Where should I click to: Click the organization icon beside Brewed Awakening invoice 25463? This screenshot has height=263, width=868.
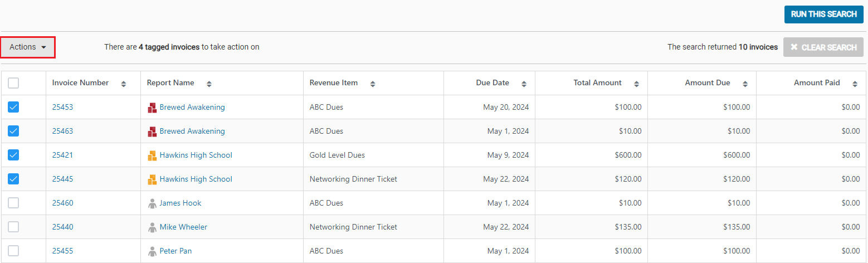tap(152, 131)
